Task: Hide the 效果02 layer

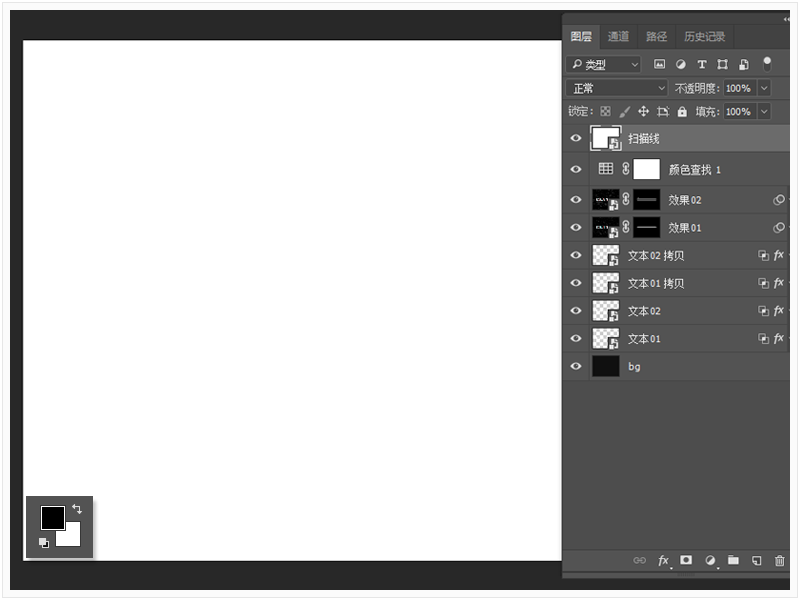Action: click(x=576, y=199)
